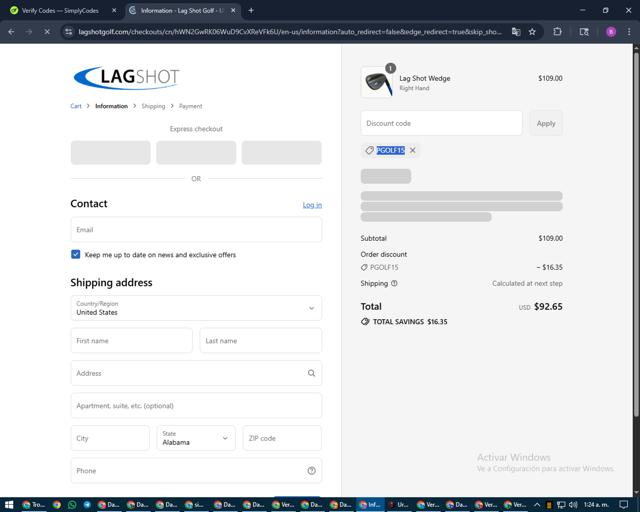
Task: Click the page vertical scrollbar
Action: (636, 235)
